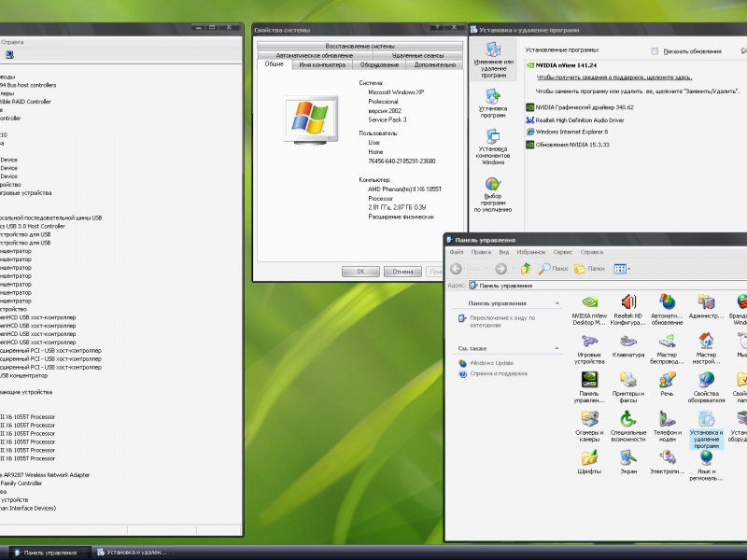The width and height of the screenshot is (747, 560).
Task: Click the Control Panel address bar field
Action: pos(608,286)
